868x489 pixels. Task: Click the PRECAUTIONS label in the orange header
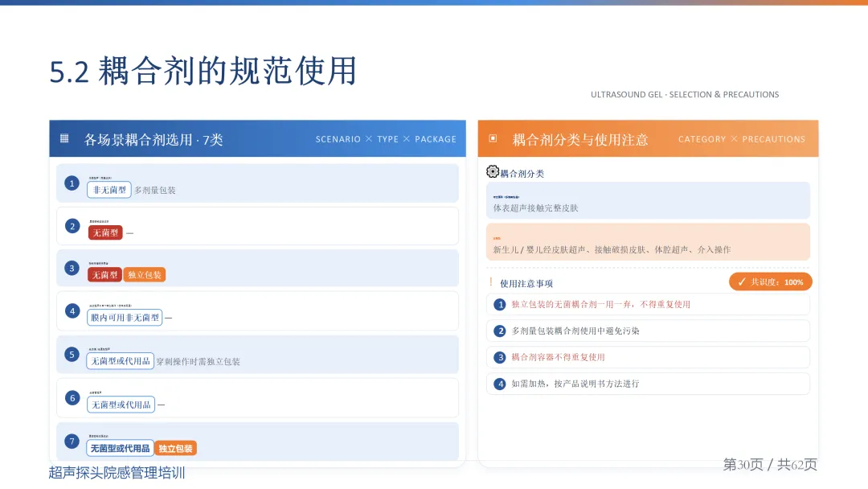coord(774,140)
